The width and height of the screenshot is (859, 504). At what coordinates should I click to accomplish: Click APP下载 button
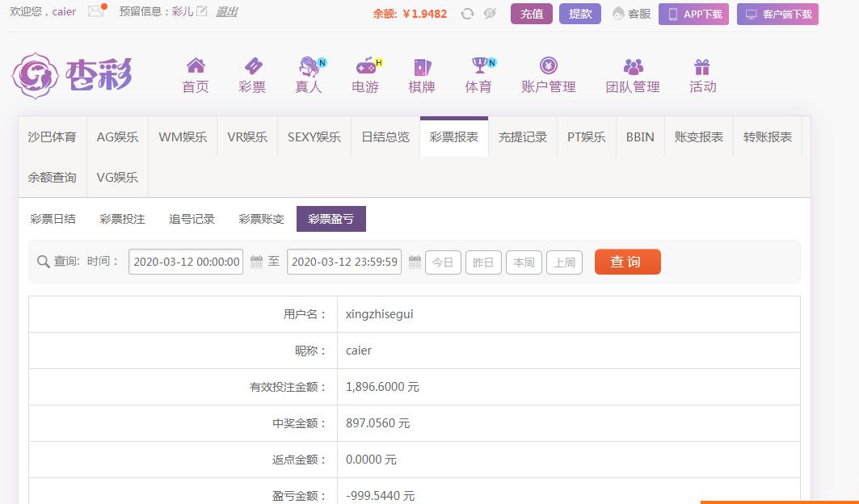(x=693, y=14)
